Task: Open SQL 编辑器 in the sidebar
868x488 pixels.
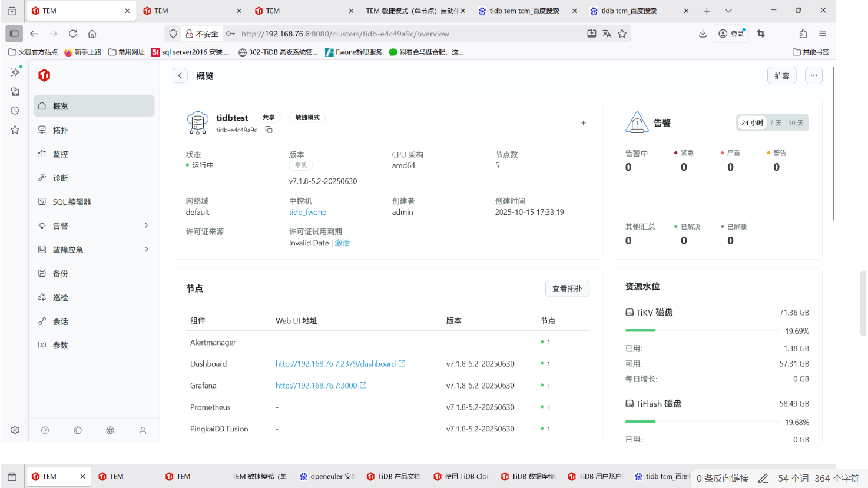Action: 72,202
